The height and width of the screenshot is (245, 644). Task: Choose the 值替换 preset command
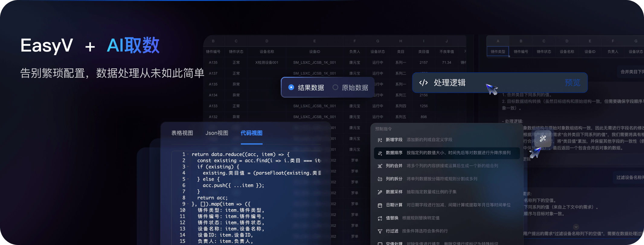[x=447, y=218]
